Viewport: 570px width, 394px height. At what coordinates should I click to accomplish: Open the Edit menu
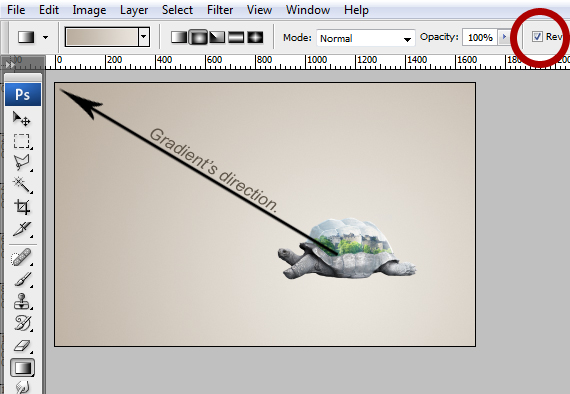coord(49,10)
